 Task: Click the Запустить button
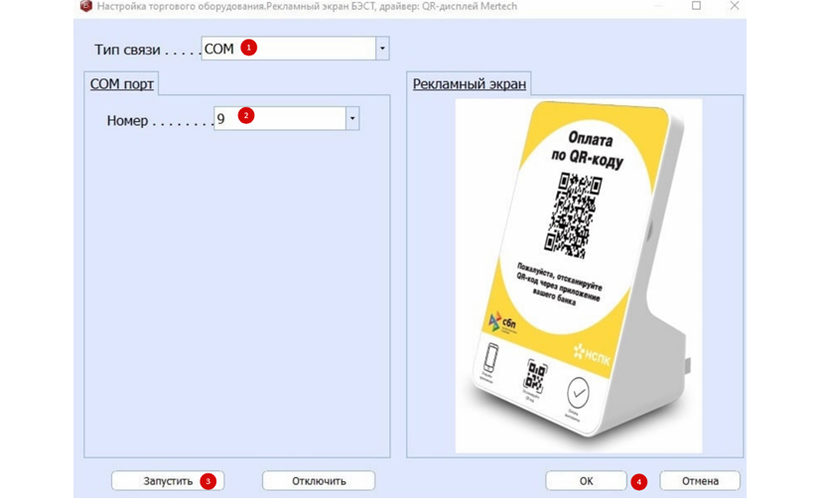coord(168,481)
